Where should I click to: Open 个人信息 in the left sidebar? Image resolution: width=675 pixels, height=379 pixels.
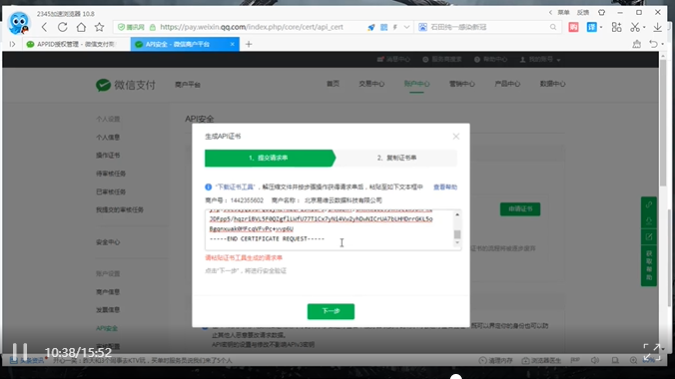108,137
